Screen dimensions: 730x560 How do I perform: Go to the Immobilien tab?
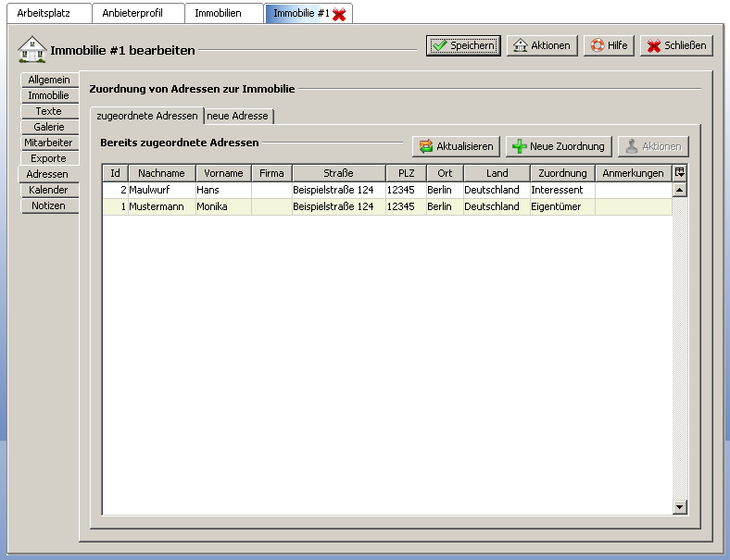218,13
